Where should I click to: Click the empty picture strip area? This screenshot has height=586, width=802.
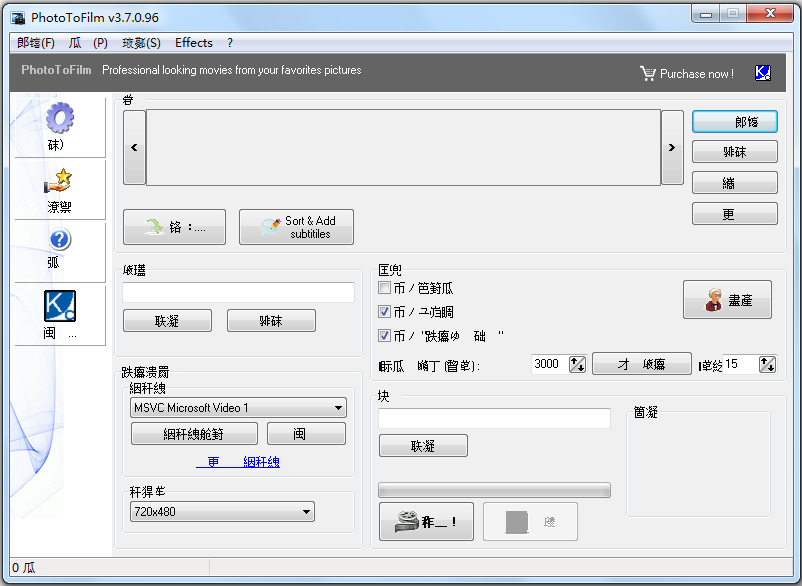coord(404,147)
